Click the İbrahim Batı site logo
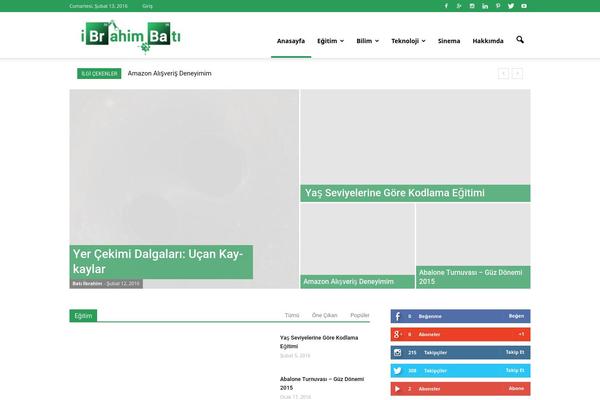This screenshot has height=400, width=600. click(x=131, y=37)
